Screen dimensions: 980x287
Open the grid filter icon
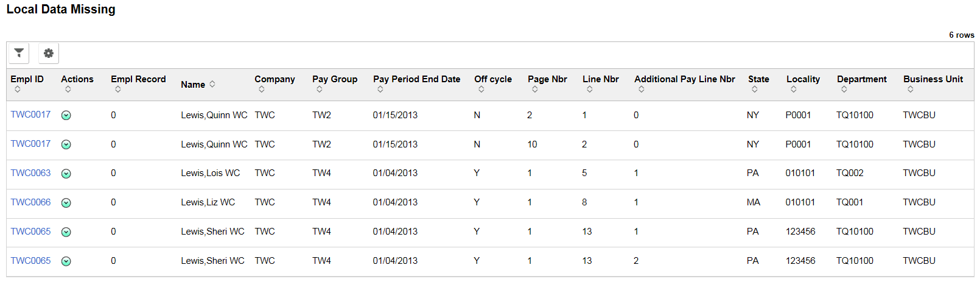(19, 53)
